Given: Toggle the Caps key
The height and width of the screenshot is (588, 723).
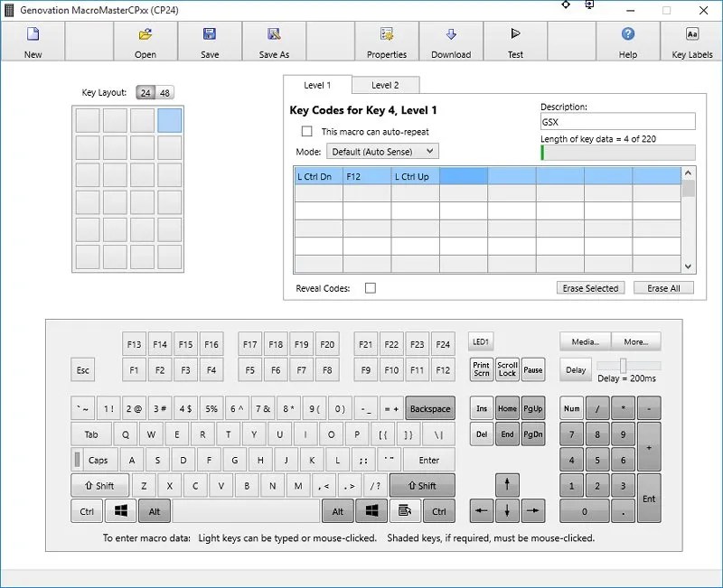Looking at the screenshot, I should [95, 460].
